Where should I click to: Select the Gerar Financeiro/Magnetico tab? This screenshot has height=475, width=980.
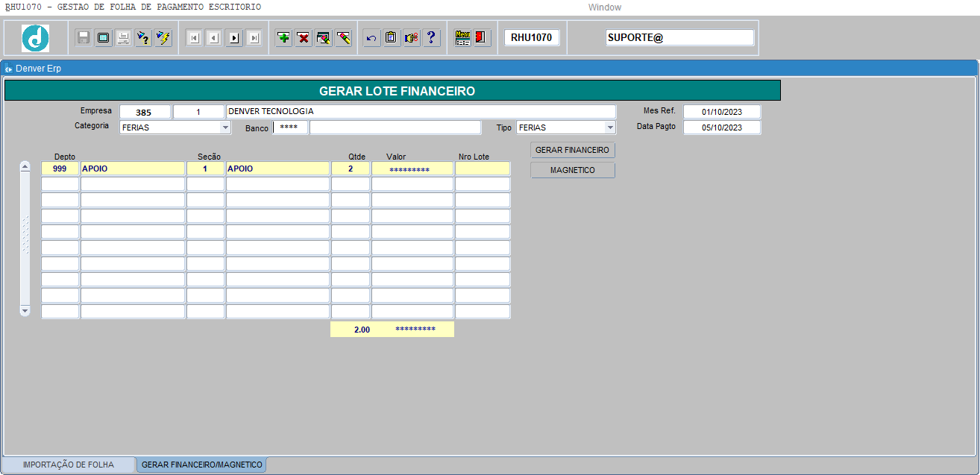(201, 465)
